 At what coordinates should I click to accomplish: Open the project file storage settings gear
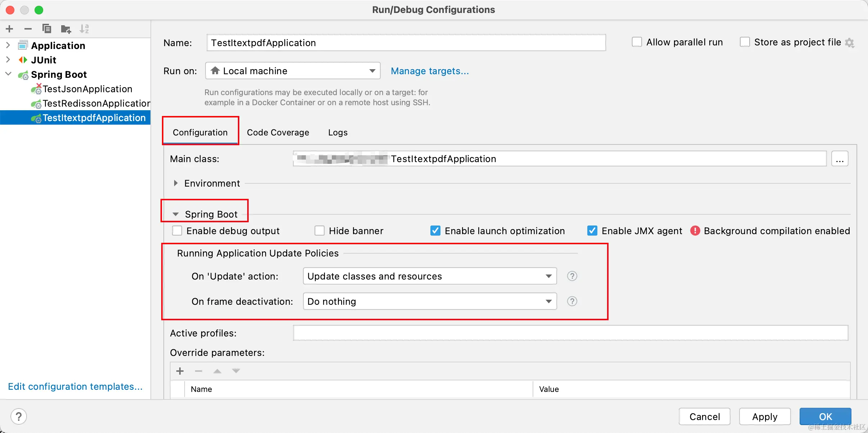(850, 43)
